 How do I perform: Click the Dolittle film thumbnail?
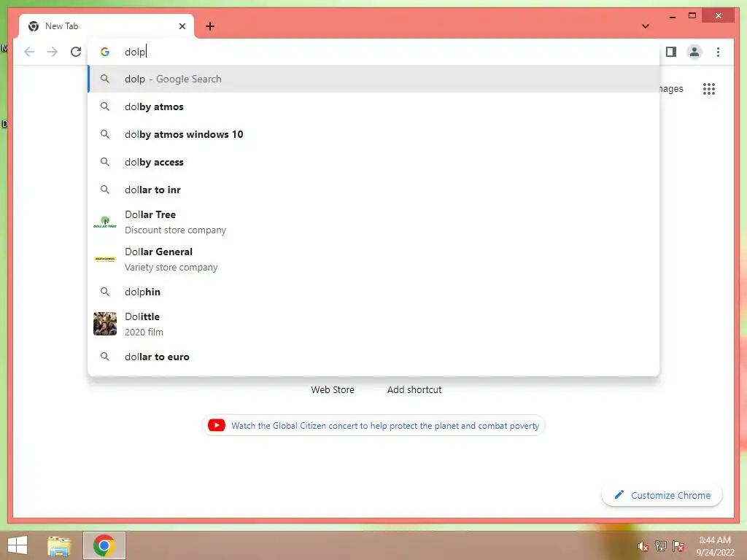click(x=105, y=324)
